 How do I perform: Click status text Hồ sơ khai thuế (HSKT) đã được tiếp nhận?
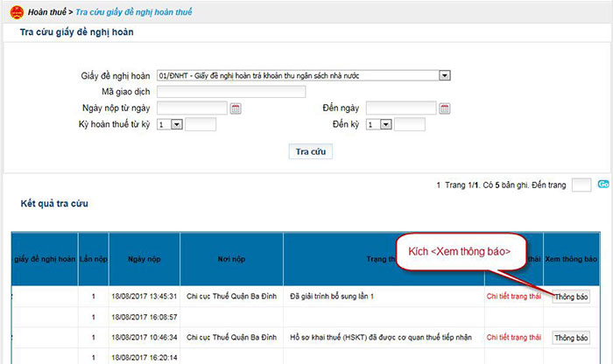pos(381,338)
